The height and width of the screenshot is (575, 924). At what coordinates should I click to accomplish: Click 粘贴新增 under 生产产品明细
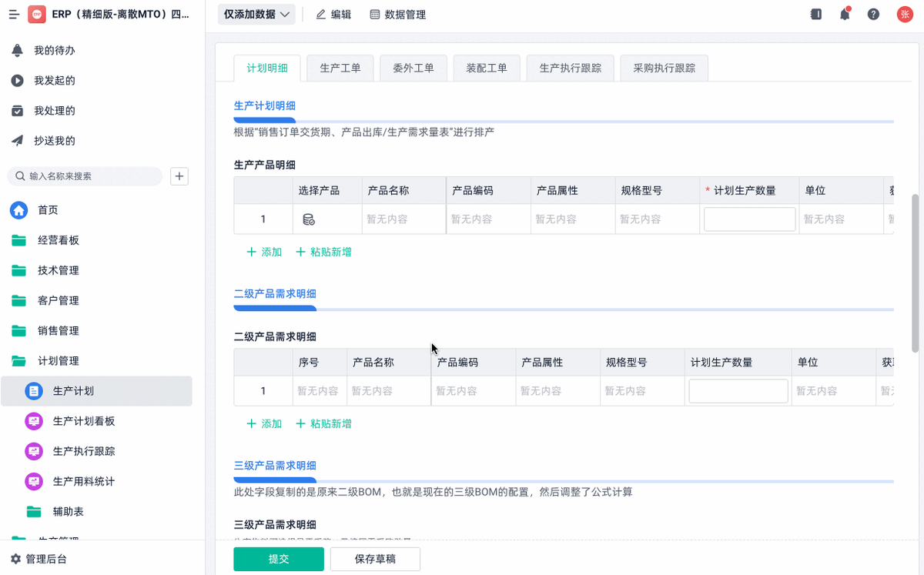pos(324,252)
